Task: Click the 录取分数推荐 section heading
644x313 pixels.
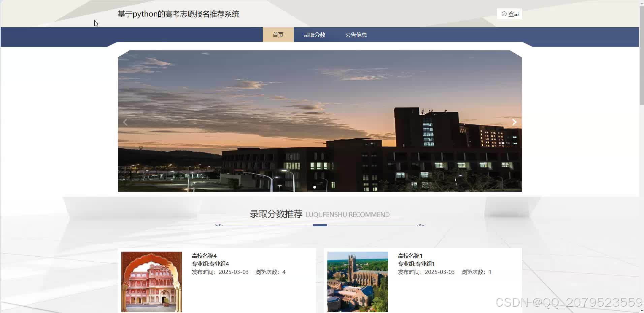Action: click(276, 214)
